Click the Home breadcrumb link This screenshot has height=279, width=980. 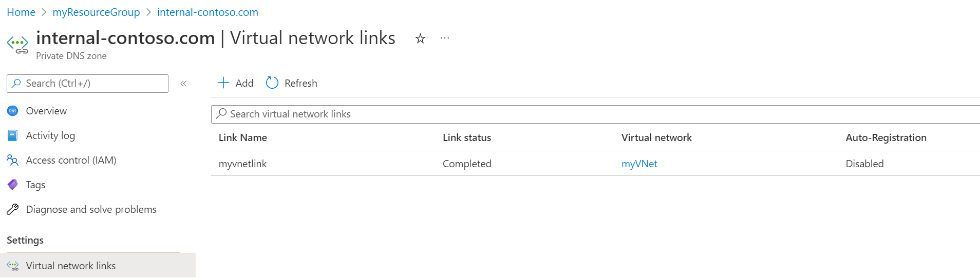[21, 12]
